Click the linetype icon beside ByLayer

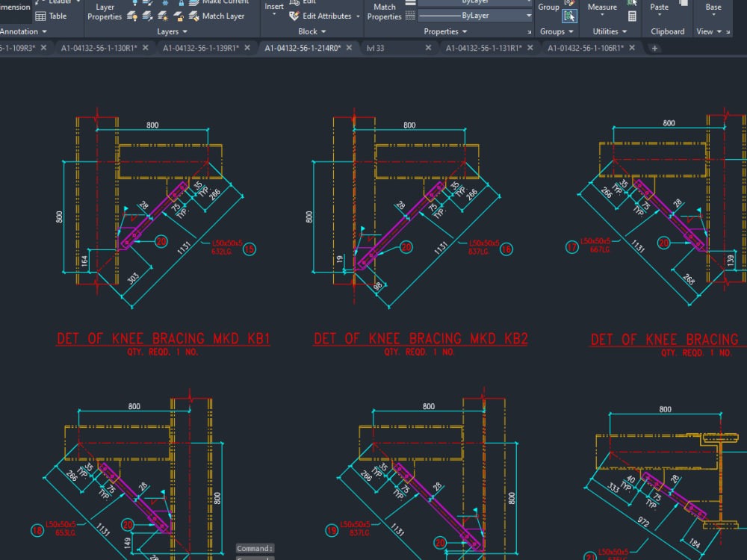(x=411, y=16)
